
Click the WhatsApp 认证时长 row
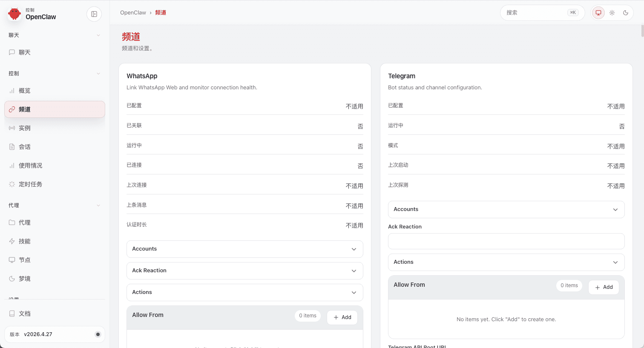pyautogui.click(x=245, y=225)
